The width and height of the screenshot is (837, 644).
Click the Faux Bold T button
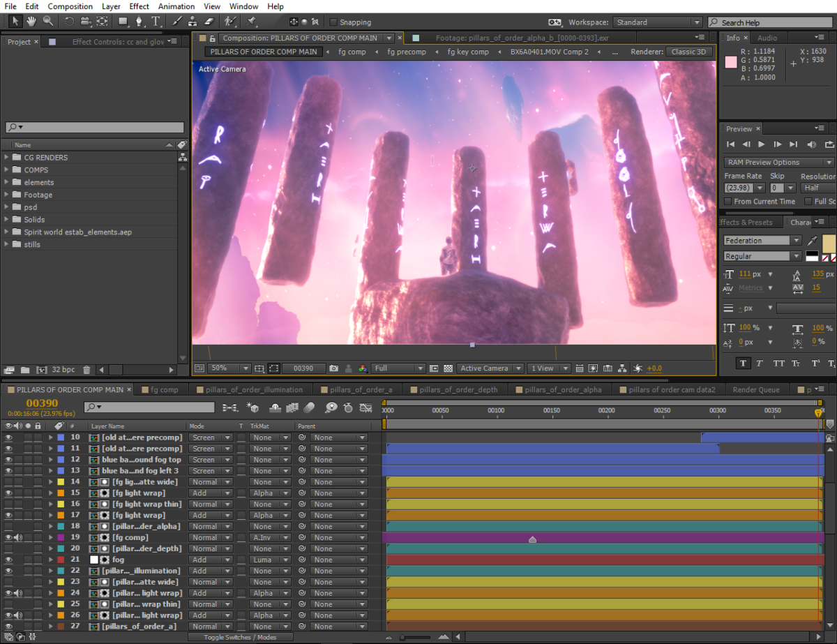tap(743, 363)
